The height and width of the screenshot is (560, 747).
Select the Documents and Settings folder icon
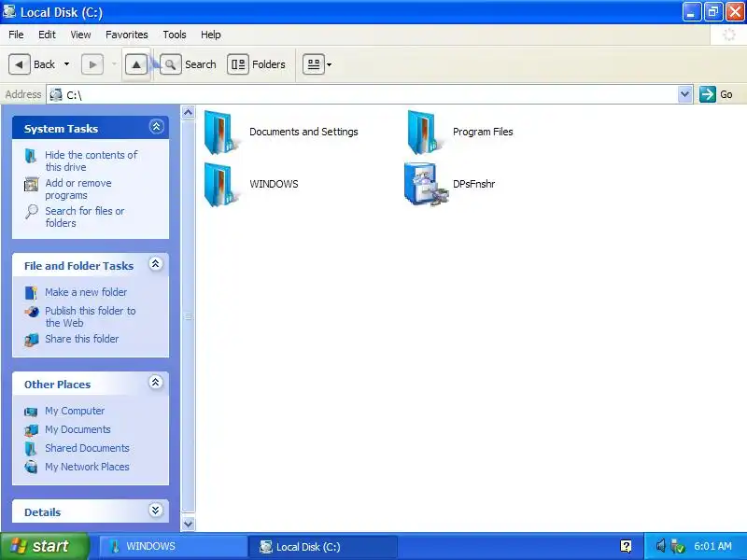point(221,132)
